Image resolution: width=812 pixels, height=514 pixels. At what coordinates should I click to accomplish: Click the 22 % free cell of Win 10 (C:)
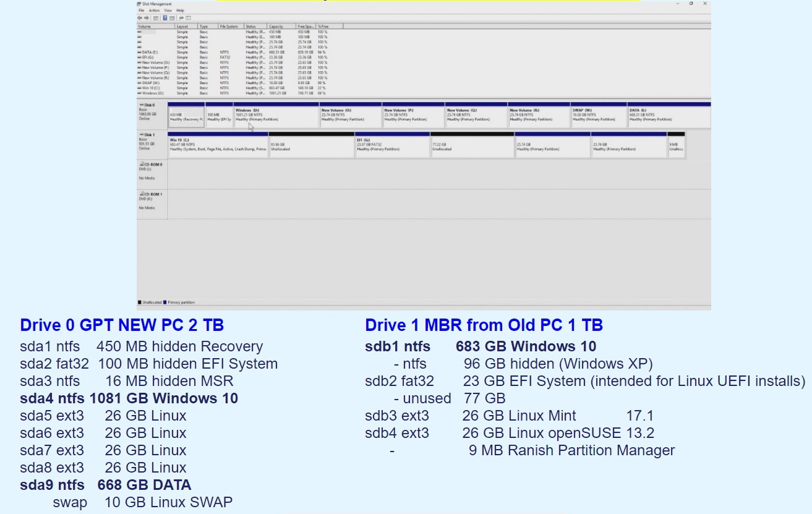(321, 88)
